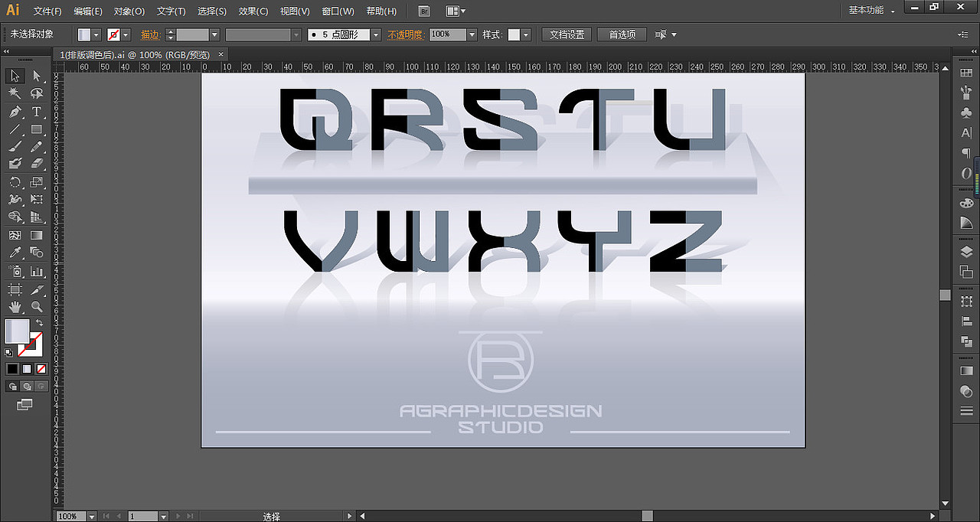Image resolution: width=980 pixels, height=522 pixels.
Task: Open the 文字(T) menu
Action: coord(171,11)
